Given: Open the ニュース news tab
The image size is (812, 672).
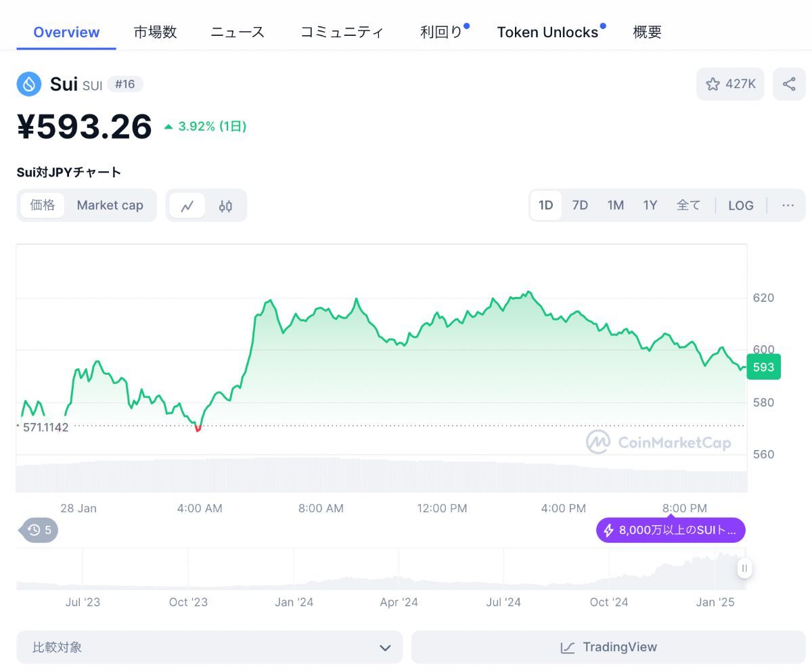Looking at the screenshot, I should 238,32.
